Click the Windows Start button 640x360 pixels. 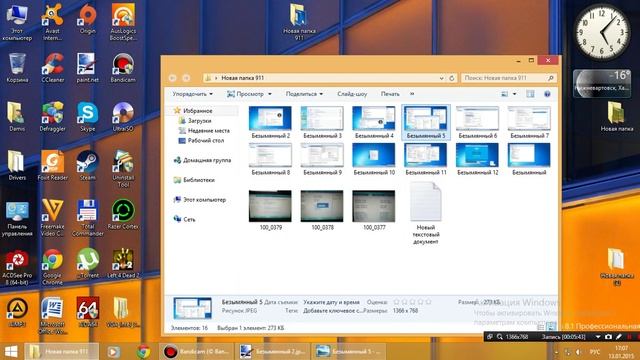11,351
